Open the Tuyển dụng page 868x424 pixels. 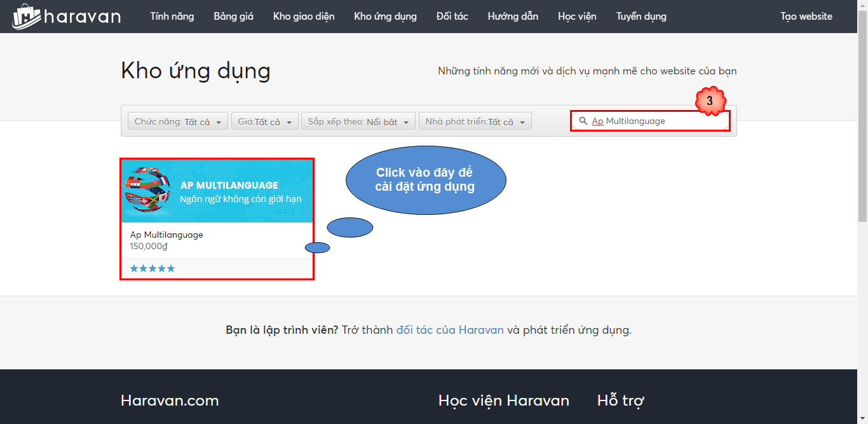point(641,17)
